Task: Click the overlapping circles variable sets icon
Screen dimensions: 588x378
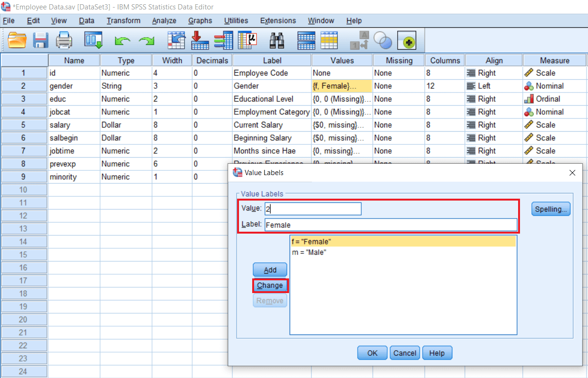Action: 383,41
